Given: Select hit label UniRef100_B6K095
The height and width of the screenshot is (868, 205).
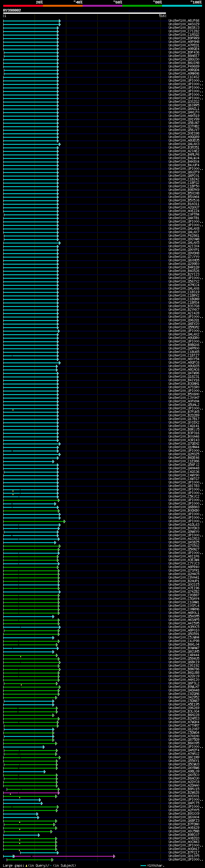Looking at the screenshot, I should 184,743.
